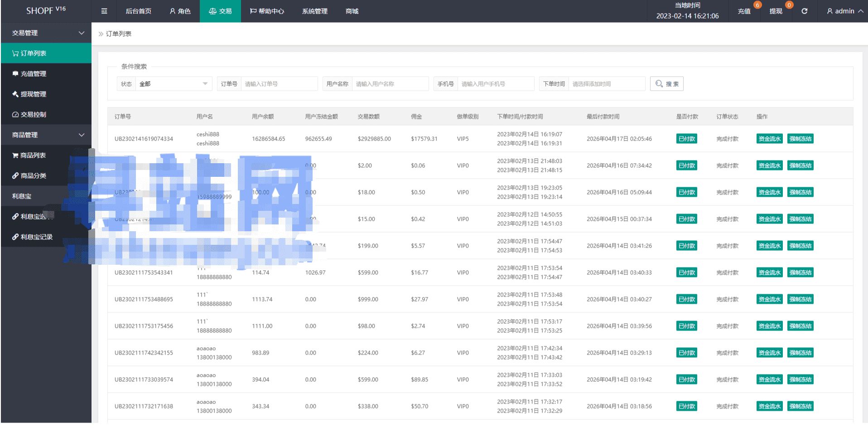Click 资金流水 for order UB2302141619074334
This screenshot has height=428, width=868.
769,139
